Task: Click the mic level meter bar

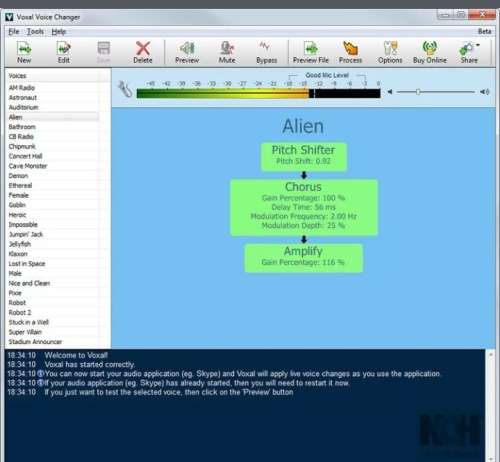Action: 258,93
